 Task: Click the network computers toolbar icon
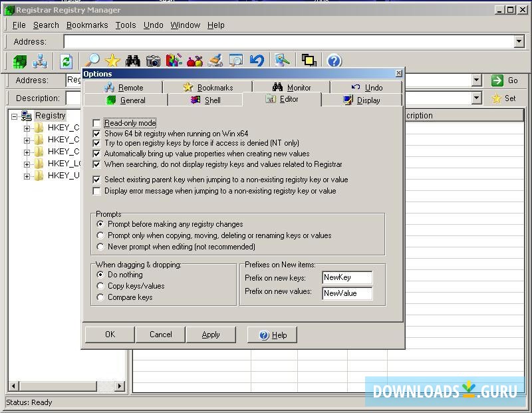40,61
